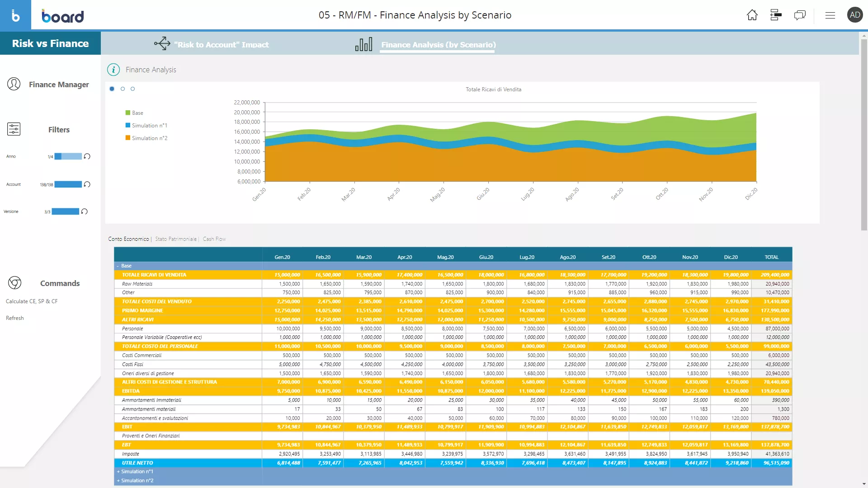The image size is (868, 488).
Task: Toggle Base series in chart legend
Action: pos(134,113)
